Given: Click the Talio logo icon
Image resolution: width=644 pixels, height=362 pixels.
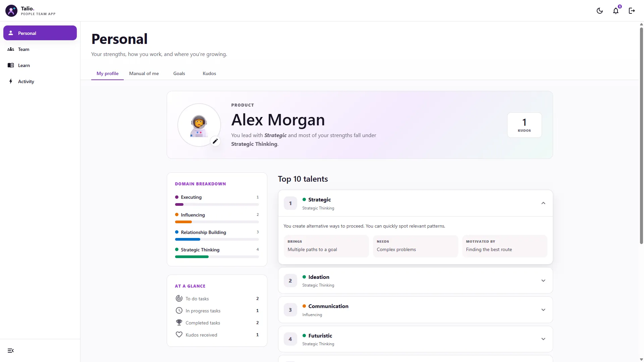Looking at the screenshot, I should click(11, 11).
